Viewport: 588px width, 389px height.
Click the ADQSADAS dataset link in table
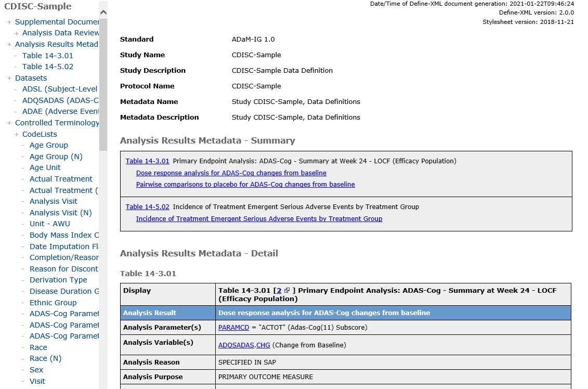point(236,345)
